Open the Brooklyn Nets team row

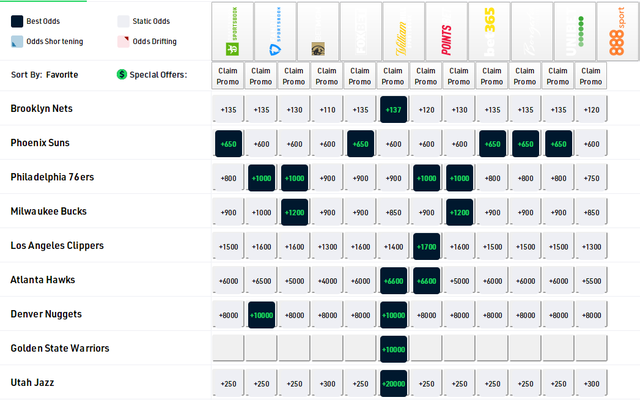42,108
